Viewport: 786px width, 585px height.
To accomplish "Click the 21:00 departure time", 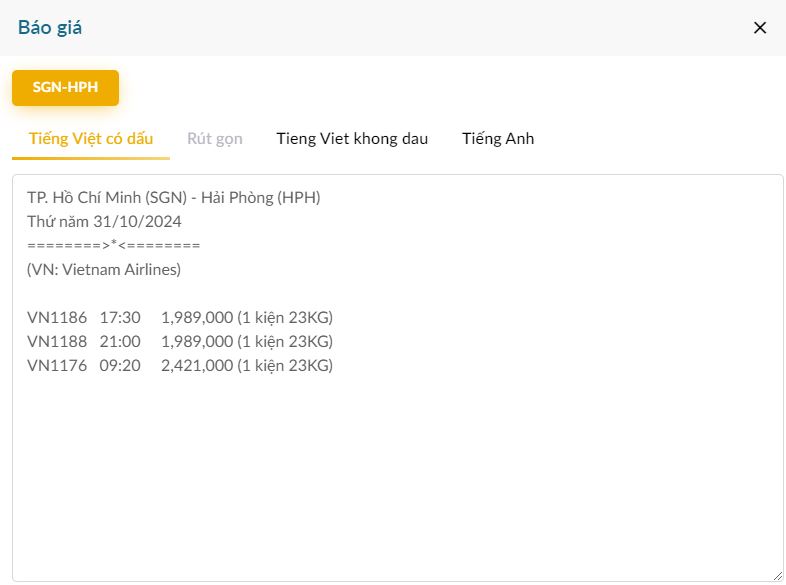I will (119, 341).
